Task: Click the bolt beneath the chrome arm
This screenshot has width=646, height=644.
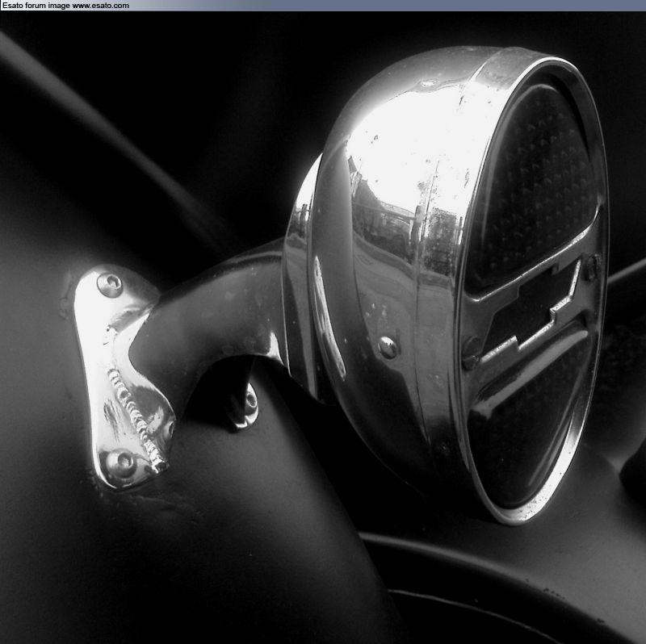Action: pos(245,401)
